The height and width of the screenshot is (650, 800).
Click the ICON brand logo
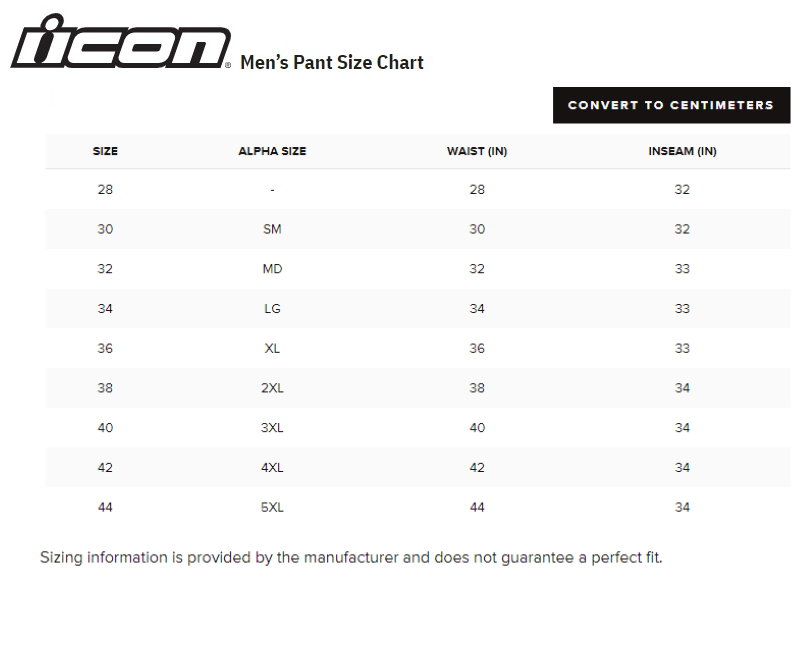click(120, 42)
